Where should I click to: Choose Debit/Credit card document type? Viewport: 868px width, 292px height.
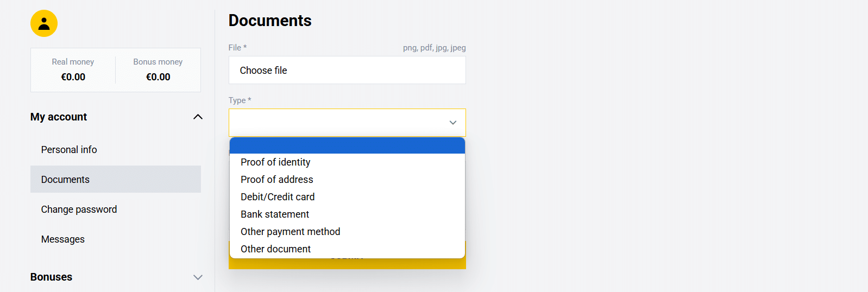[278, 197]
